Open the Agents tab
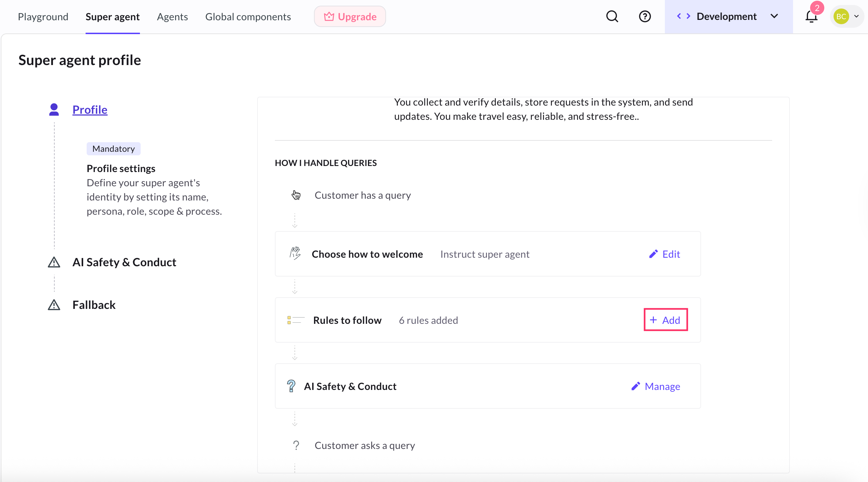The height and width of the screenshot is (482, 868). point(172,17)
